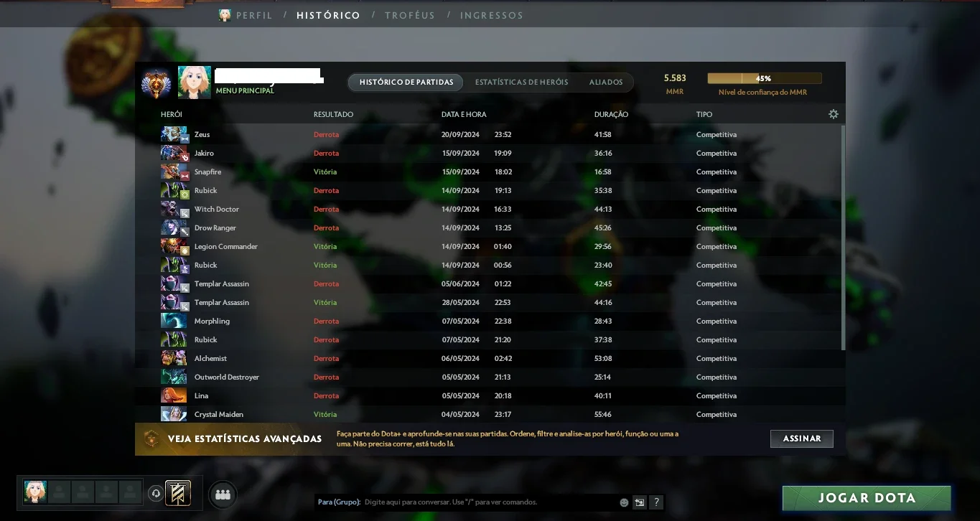Image resolution: width=980 pixels, height=521 pixels.
Task: Switch to the Aliados view
Action: 606,82
